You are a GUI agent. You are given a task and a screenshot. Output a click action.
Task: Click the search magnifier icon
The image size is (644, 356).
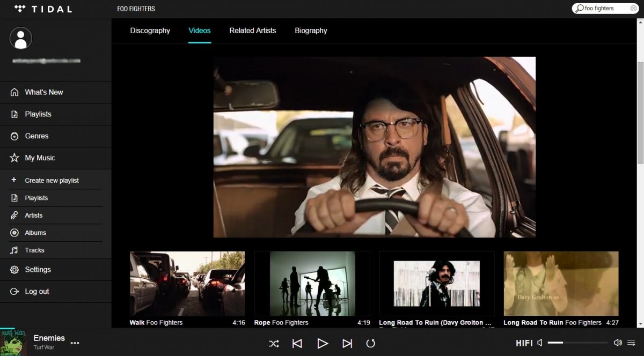pos(579,9)
